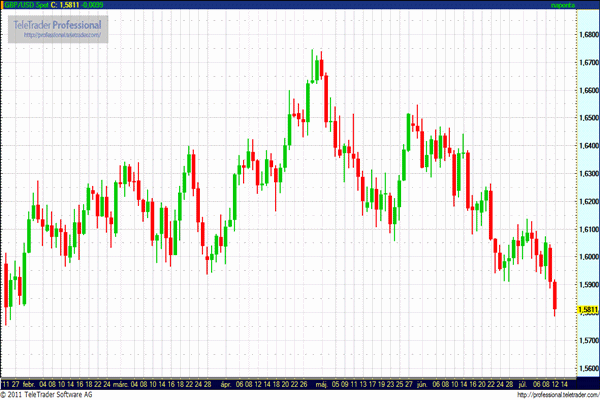Select the 'ápr.' month on time axis
600x400 pixels.
click(x=225, y=382)
